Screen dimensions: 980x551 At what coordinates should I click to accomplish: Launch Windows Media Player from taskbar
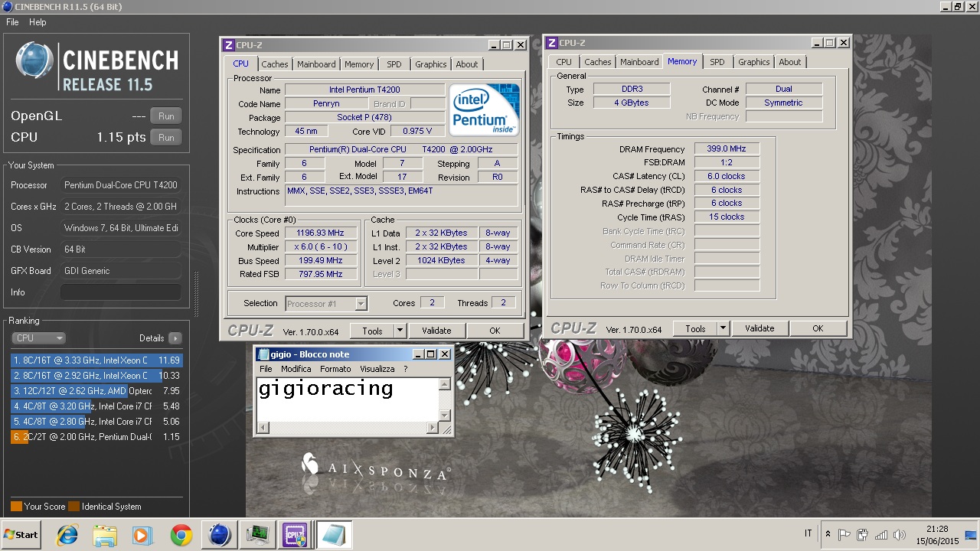click(142, 535)
